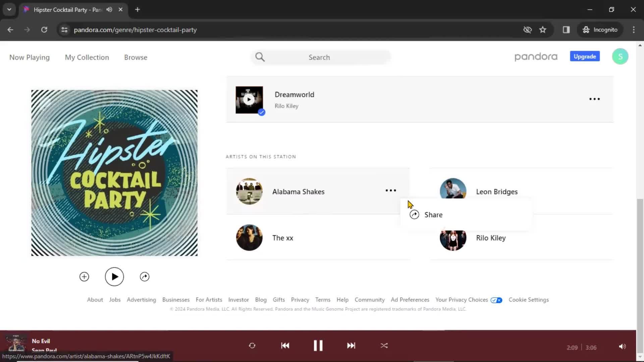Click the share station arrow icon

click(145, 277)
